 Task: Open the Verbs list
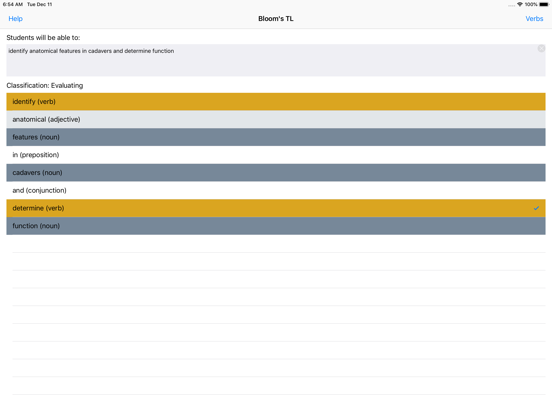[534, 19]
